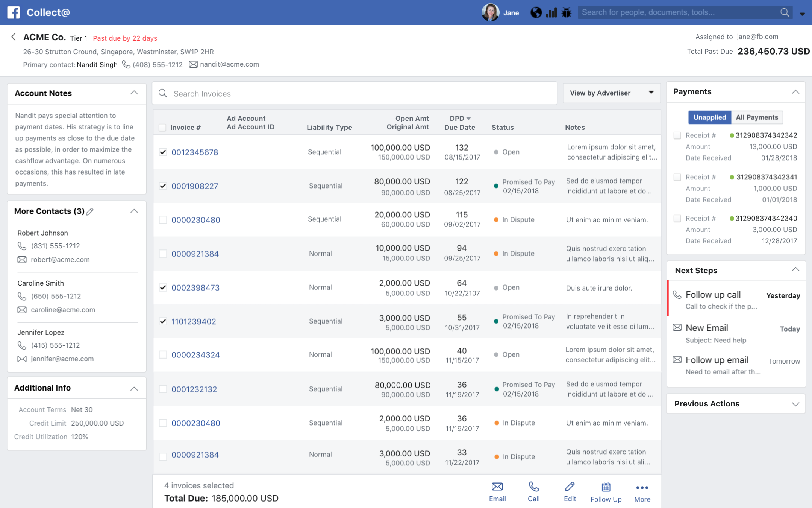Click the back arrow beside ACME Co.
This screenshot has width=812, height=508.
[14, 37]
